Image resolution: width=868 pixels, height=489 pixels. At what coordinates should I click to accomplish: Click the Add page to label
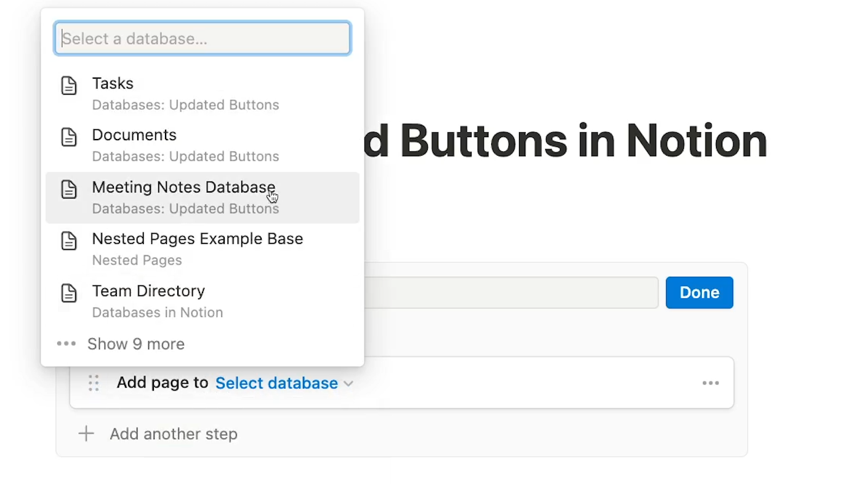(163, 383)
